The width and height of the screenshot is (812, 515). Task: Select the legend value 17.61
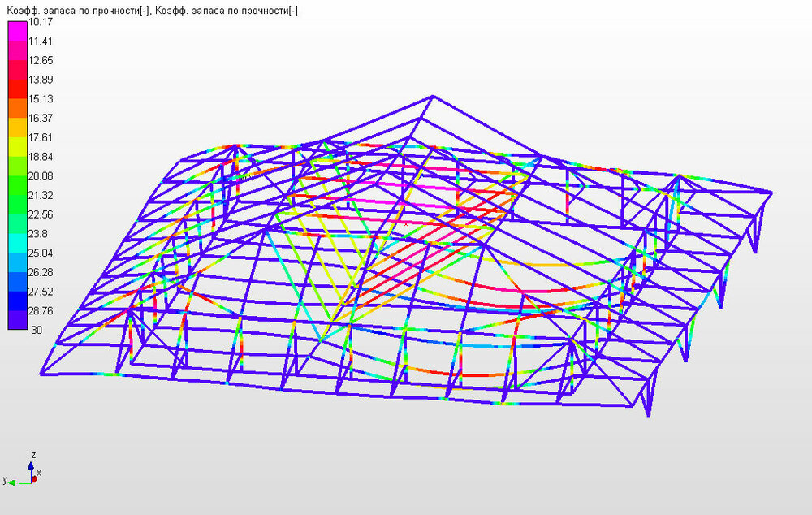tap(41, 137)
